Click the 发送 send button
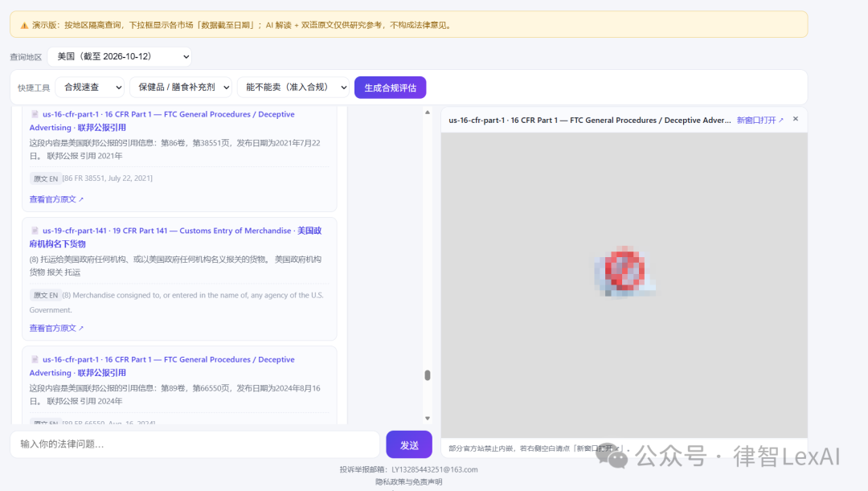The image size is (868, 491). [x=409, y=444]
